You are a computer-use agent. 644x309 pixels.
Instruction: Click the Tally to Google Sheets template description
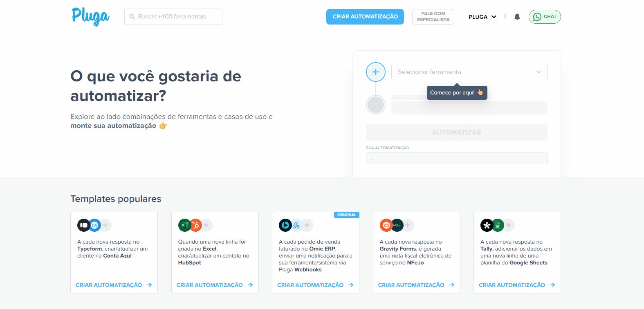point(516,252)
